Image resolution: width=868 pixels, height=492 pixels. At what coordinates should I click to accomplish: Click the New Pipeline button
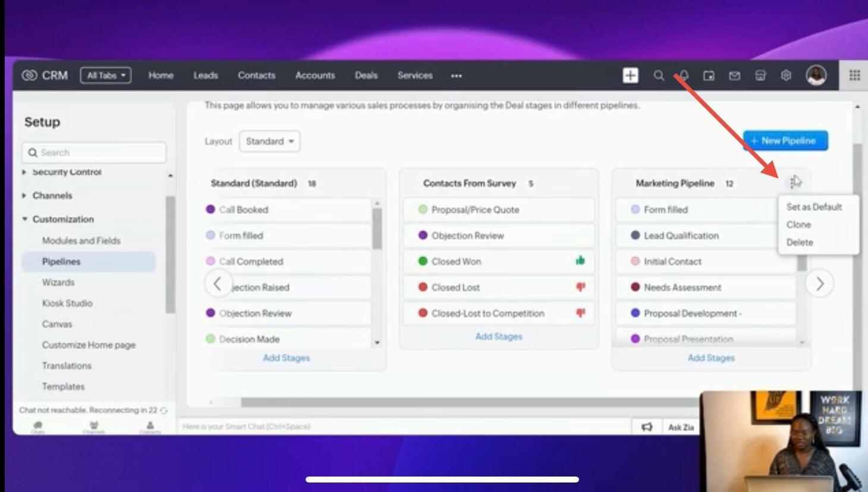[x=785, y=141]
